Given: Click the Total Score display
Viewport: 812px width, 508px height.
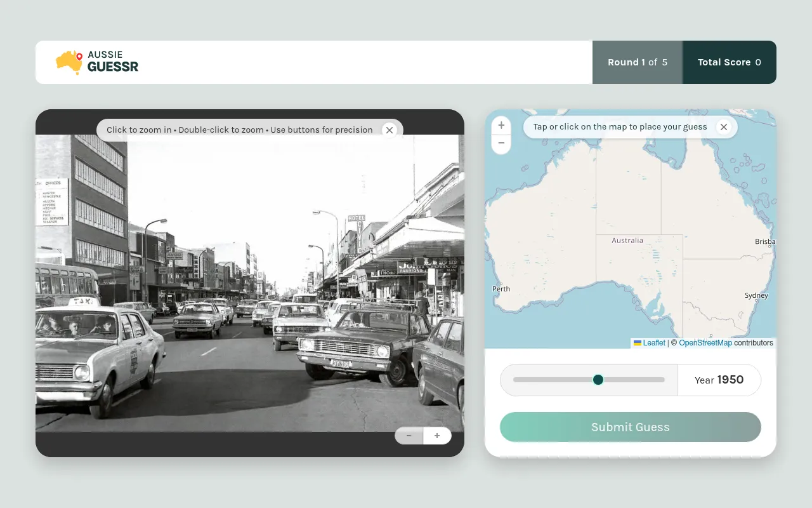Looking at the screenshot, I should 730,62.
